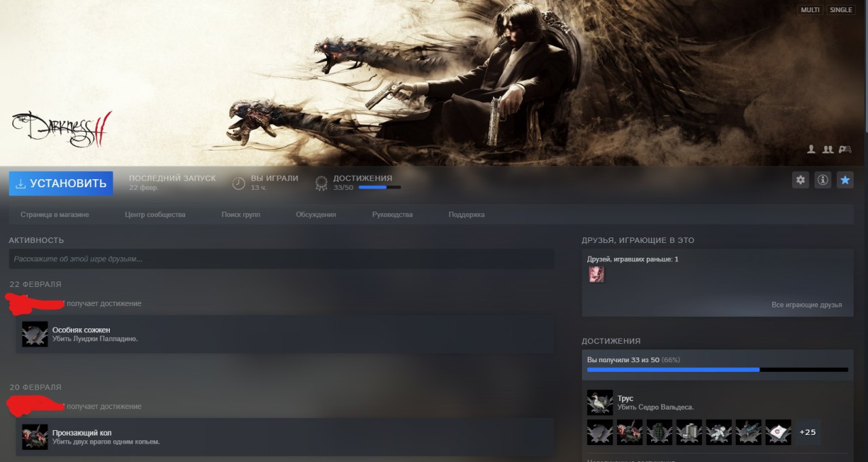Click the Пронзающий кол achievement icon
The height and width of the screenshot is (462, 868).
35,437
